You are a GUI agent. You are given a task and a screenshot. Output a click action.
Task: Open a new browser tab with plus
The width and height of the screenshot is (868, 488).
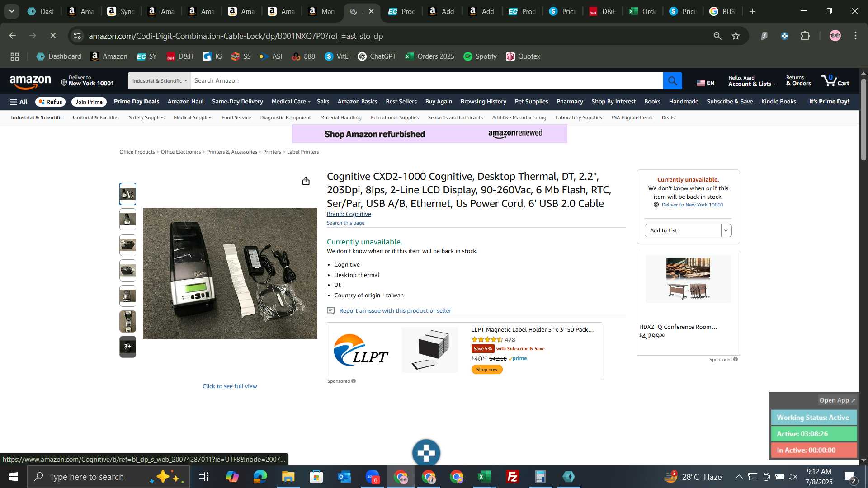click(x=752, y=11)
